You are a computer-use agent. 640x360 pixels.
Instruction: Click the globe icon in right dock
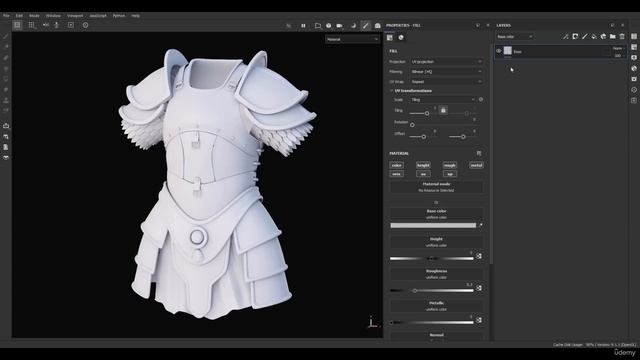(x=634, y=69)
